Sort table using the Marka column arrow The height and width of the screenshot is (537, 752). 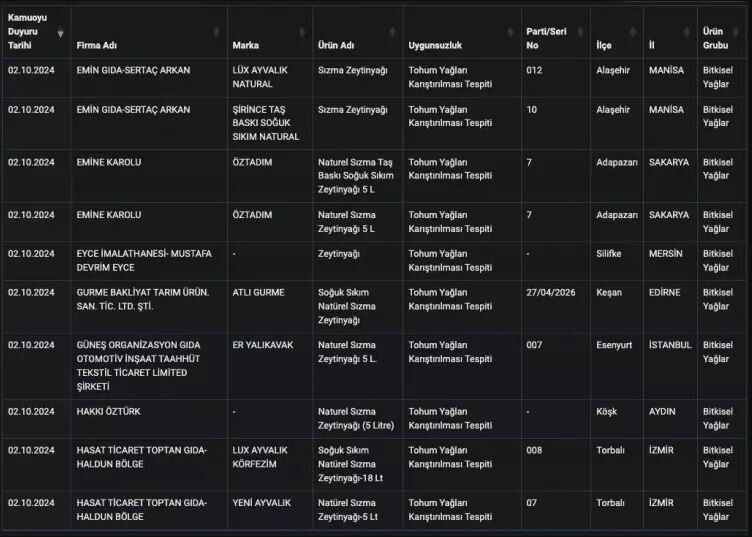pyautogui.click(x=305, y=33)
